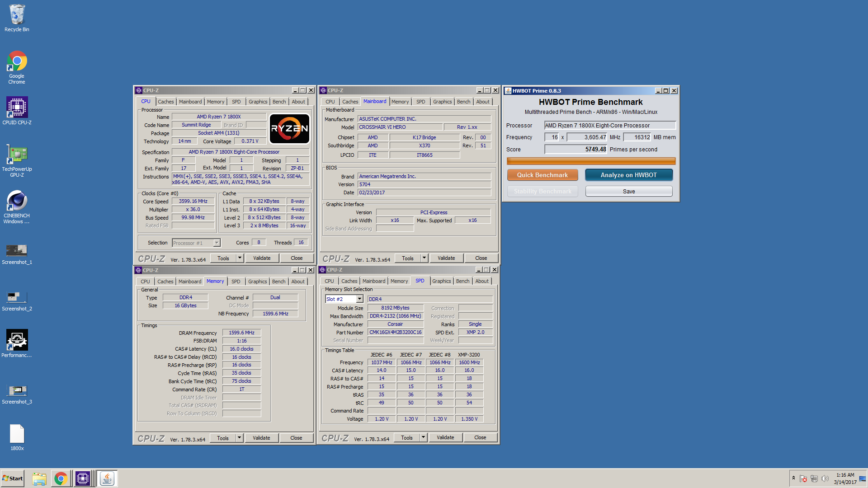Image resolution: width=868 pixels, height=488 pixels.
Task: Switch to Memory tab in CPU-Z Mainboard window
Action: [x=400, y=102]
